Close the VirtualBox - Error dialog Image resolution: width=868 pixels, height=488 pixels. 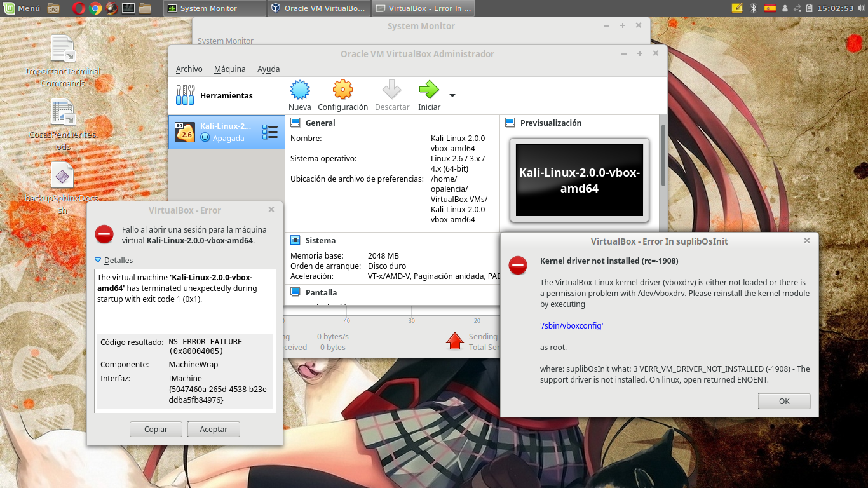[271, 210]
